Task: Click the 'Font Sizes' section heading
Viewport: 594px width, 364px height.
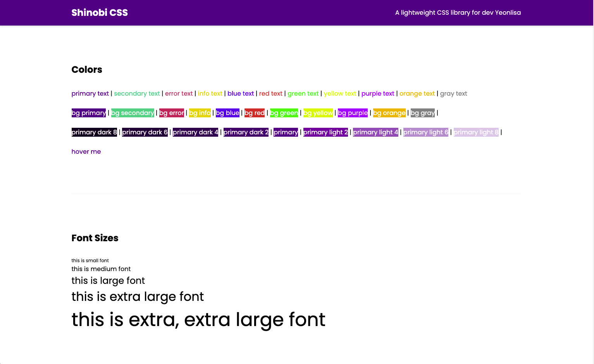Action: pos(95,238)
